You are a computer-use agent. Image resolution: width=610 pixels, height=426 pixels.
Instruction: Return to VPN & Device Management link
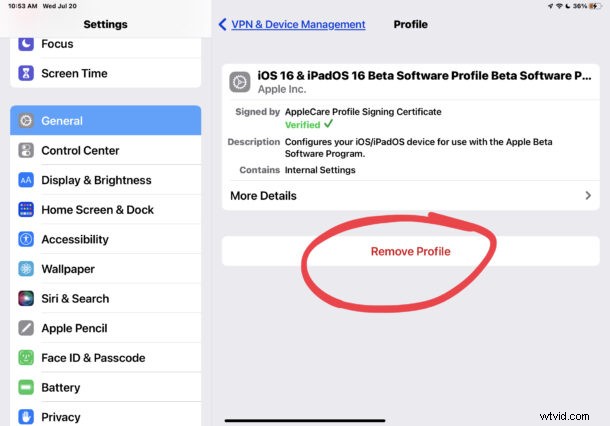click(298, 24)
